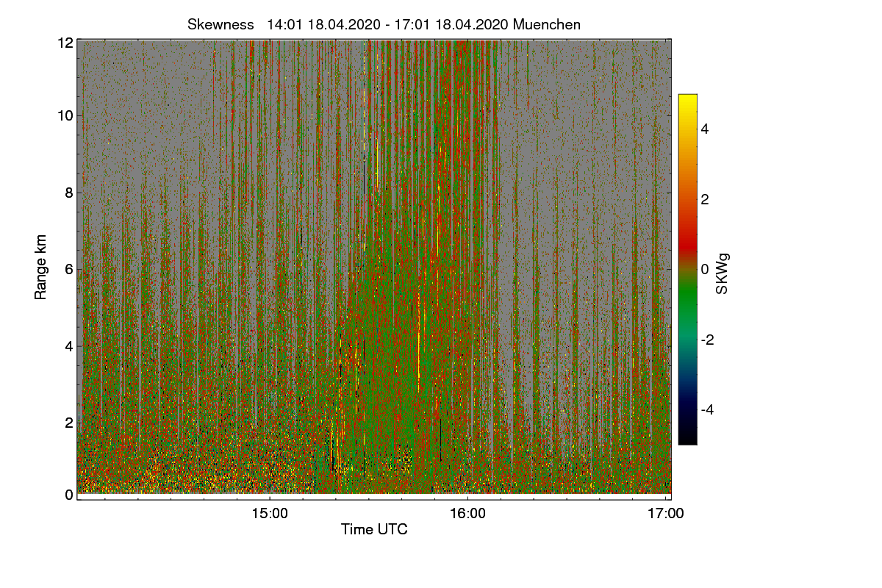Click the 8 km range tick label
The height and width of the screenshot is (588, 882).
[x=69, y=193]
